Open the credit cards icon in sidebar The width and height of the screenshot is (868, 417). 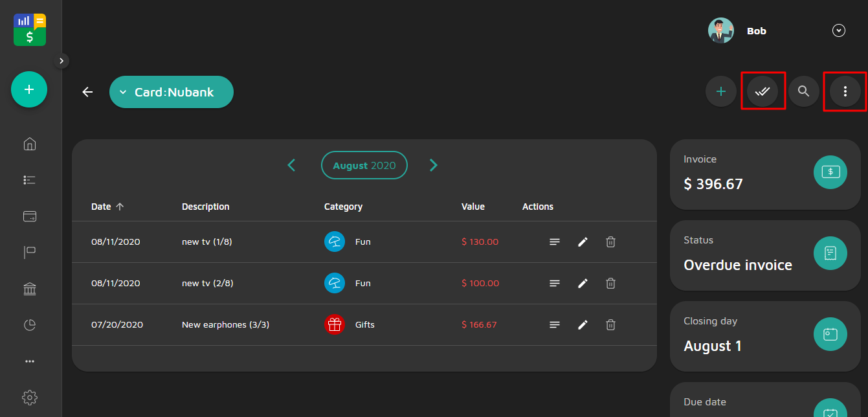29,217
